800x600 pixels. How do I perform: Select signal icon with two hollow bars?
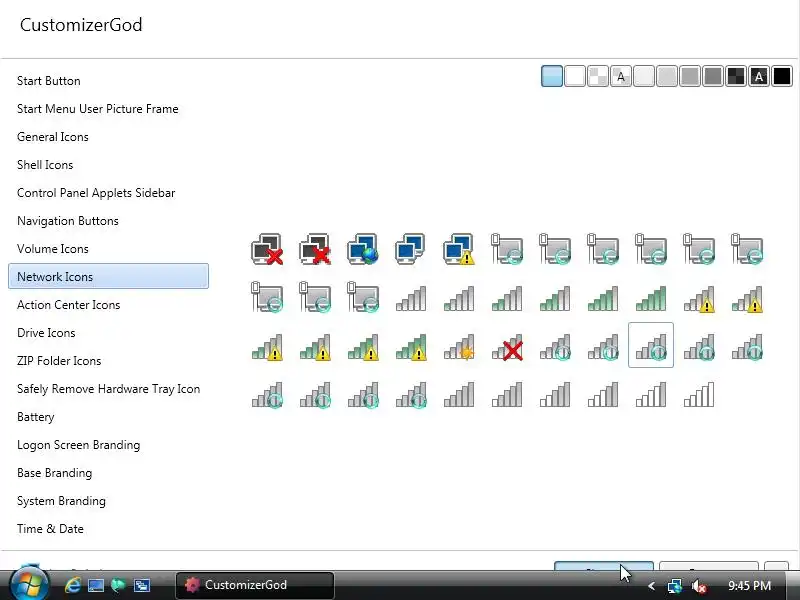(555, 394)
